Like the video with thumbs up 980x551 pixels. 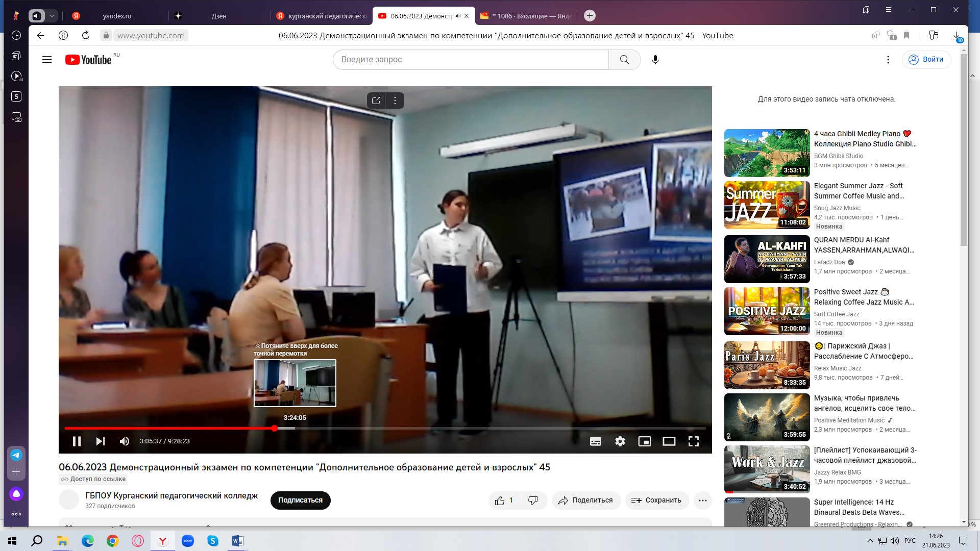pos(504,500)
